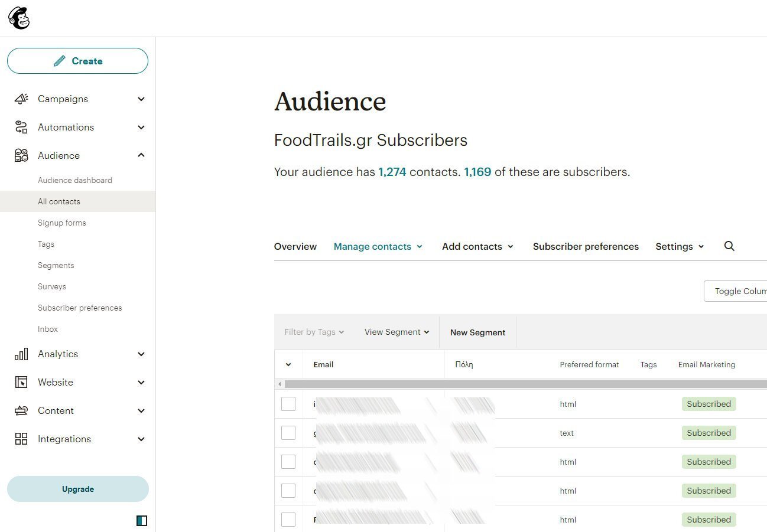Image resolution: width=767 pixels, height=532 pixels.
Task: Click the scrollbar left arrow
Action: pyautogui.click(x=279, y=384)
